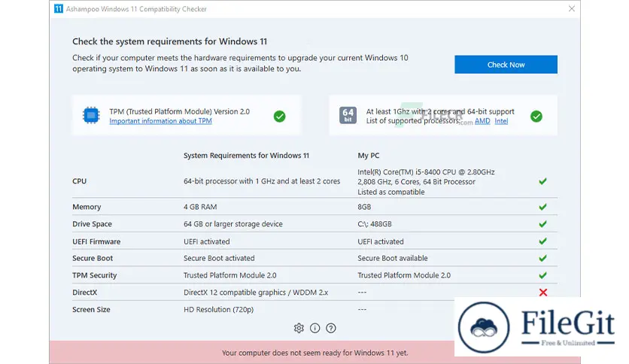
Task: Click 'Your computer does not seem ready' status message
Action: (315, 353)
